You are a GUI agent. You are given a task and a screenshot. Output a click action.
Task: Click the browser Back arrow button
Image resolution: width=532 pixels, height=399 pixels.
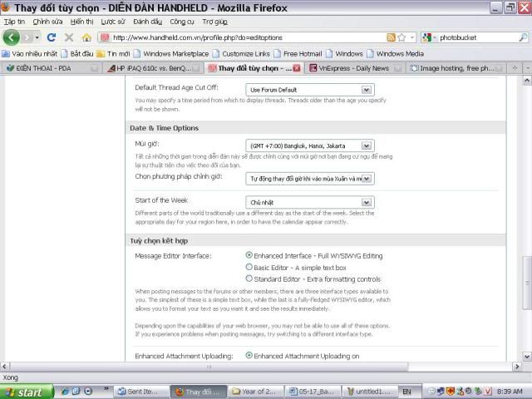pyautogui.click(x=12, y=37)
